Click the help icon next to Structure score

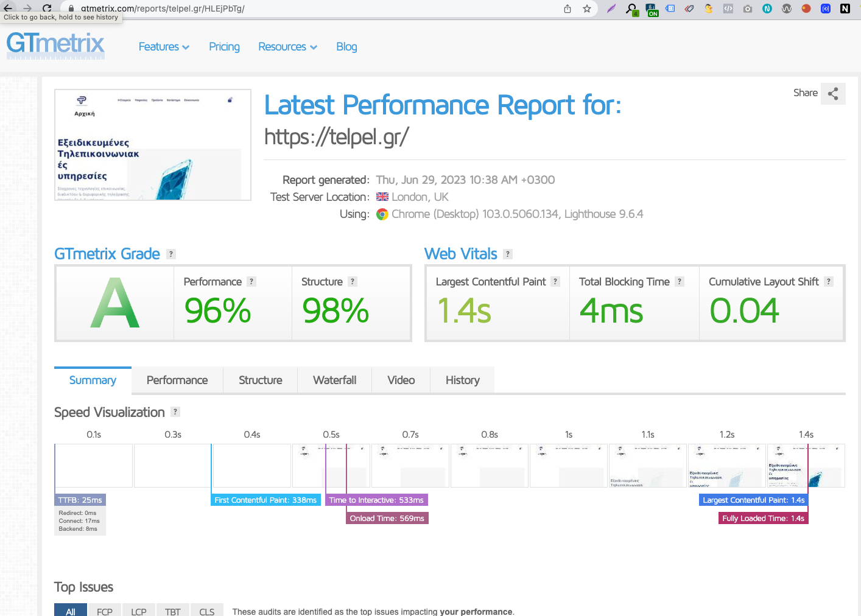353,282
